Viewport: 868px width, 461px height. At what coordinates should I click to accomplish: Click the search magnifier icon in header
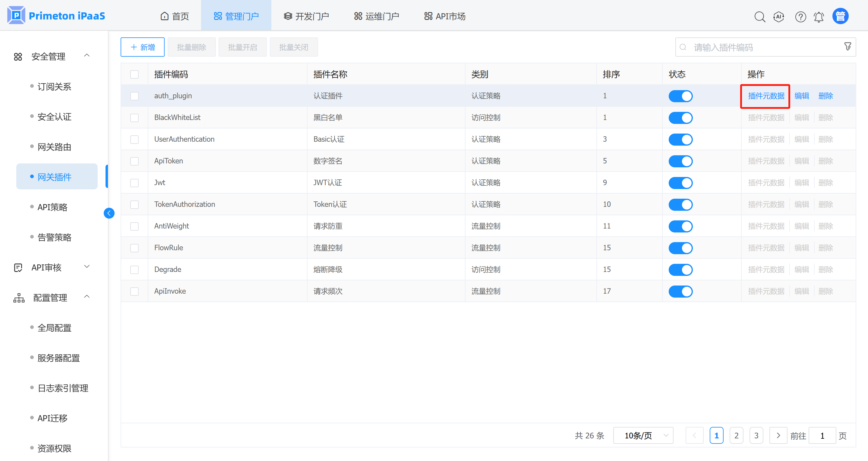click(759, 17)
